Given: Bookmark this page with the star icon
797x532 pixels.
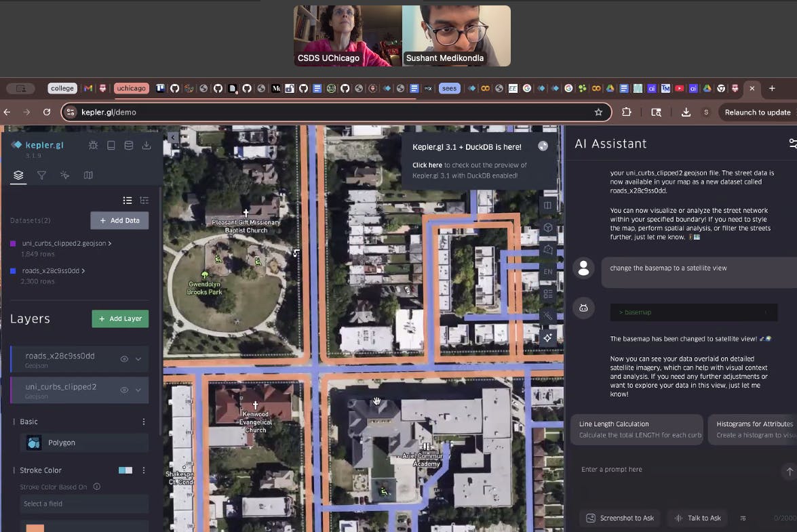Looking at the screenshot, I should pos(598,112).
